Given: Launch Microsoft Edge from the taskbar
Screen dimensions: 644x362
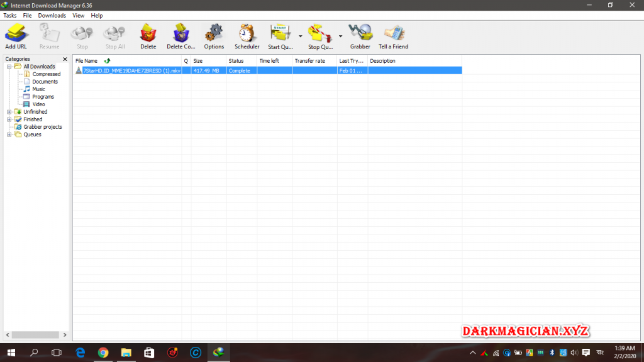Looking at the screenshot, I should [x=80, y=353].
